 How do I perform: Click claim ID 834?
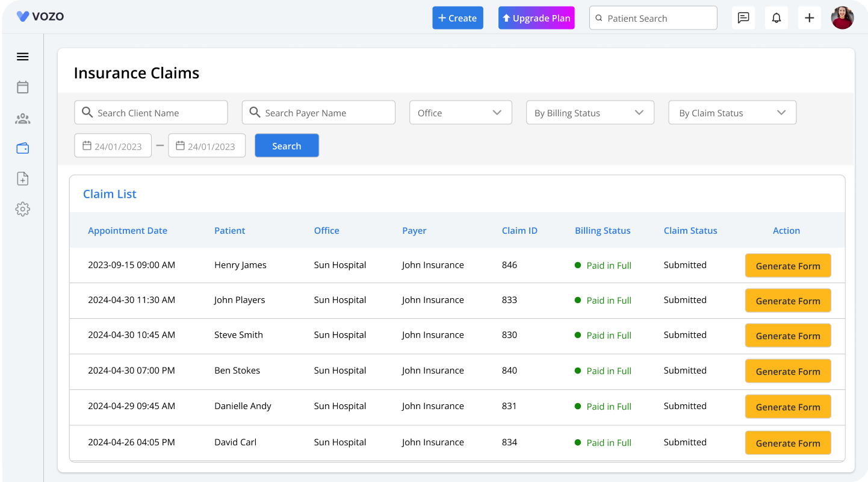(x=509, y=442)
